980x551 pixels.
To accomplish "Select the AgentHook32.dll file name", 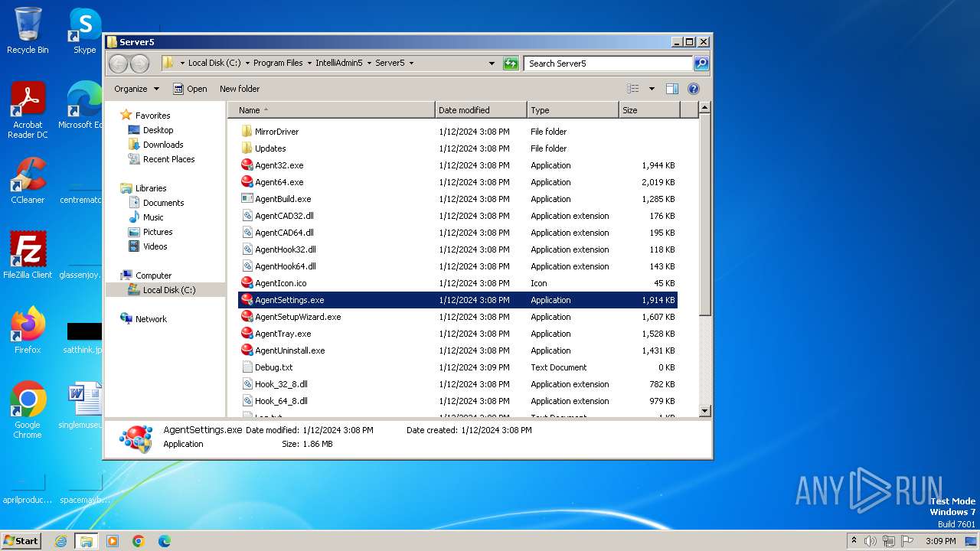I will pos(286,249).
